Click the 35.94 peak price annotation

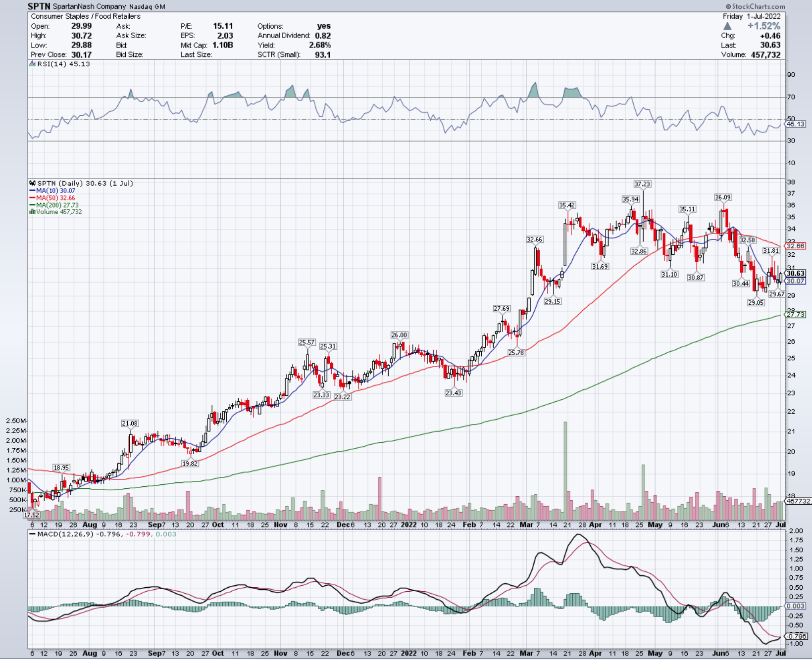tap(630, 199)
